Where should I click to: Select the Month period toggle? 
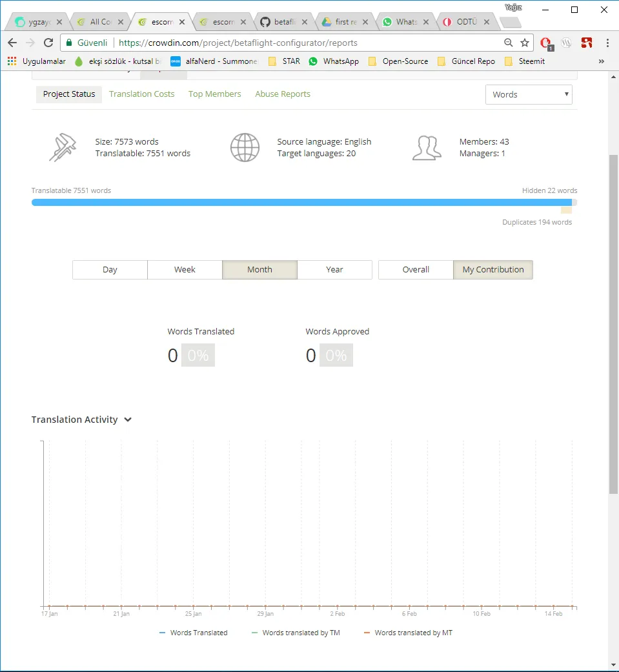click(x=259, y=270)
